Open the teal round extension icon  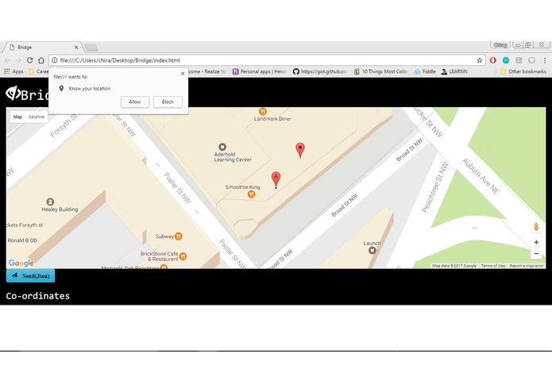(x=506, y=60)
